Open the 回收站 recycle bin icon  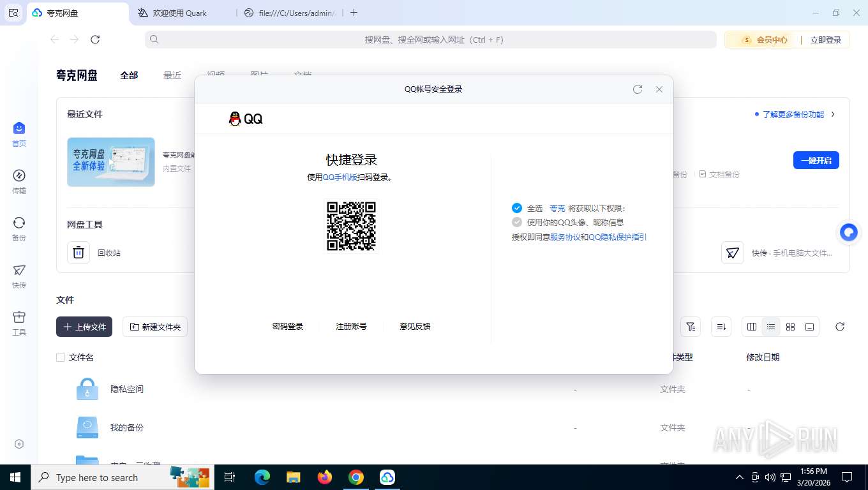click(x=79, y=253)
